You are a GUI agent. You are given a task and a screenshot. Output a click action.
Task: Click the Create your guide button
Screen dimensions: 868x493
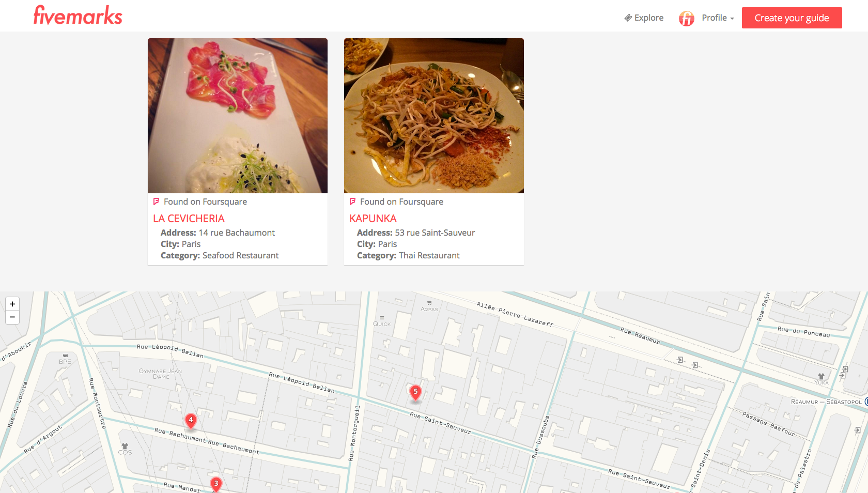pyautogui.click(x=792, y=18)
